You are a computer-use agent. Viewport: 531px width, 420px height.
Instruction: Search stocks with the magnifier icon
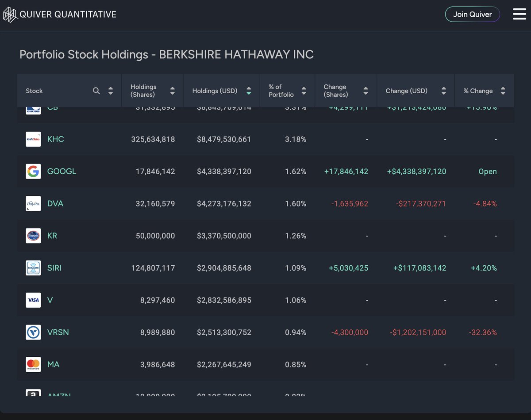pyautogui.click(x=96, y=91)
